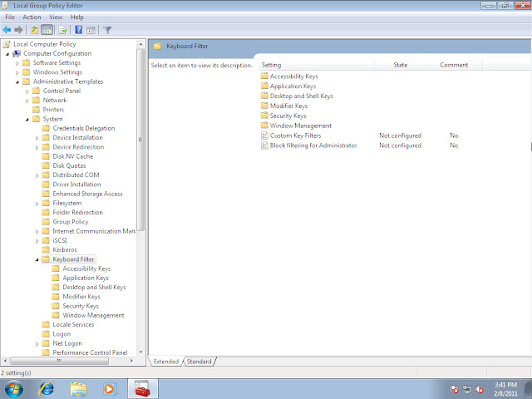Click the Up One Level folder icon
532x399 pixels.
[x=35, y=30]
